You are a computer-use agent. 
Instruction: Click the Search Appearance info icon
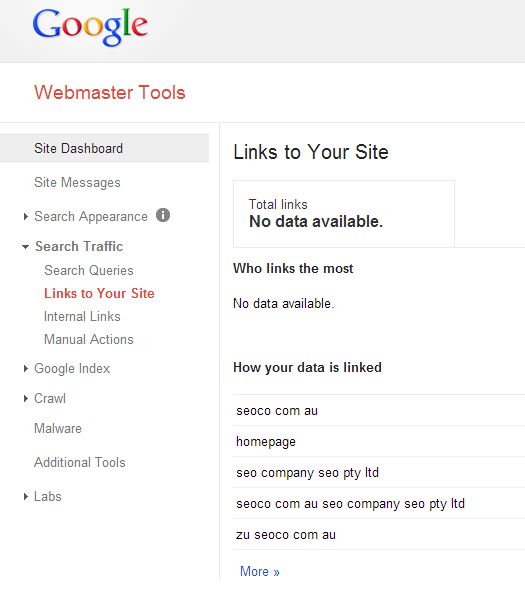[163, 215]
